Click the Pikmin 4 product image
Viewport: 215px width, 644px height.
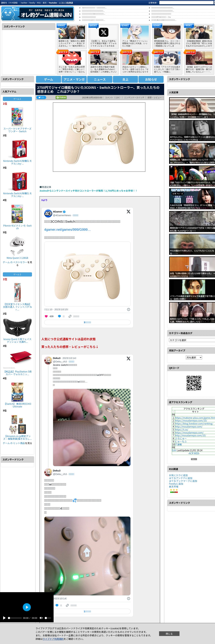[17, 214]
